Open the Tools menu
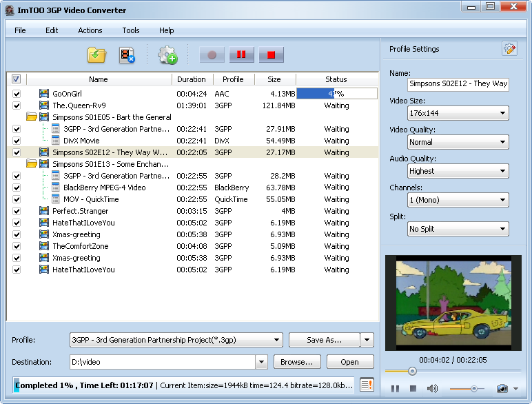This screenshot has height=404, width=532. (131, 30)
